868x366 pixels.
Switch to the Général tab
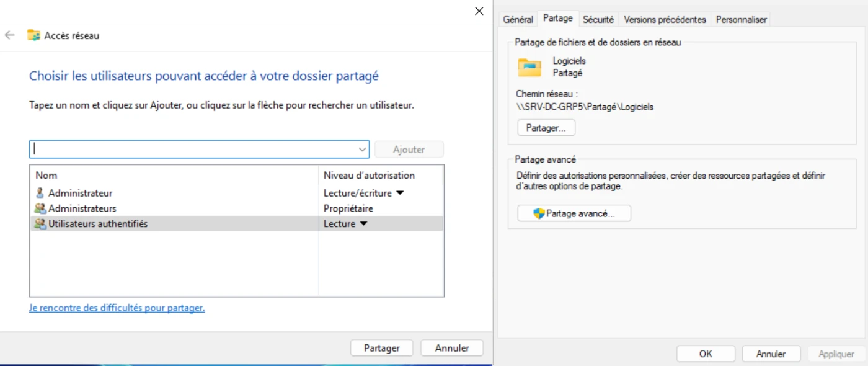point(518,19)
